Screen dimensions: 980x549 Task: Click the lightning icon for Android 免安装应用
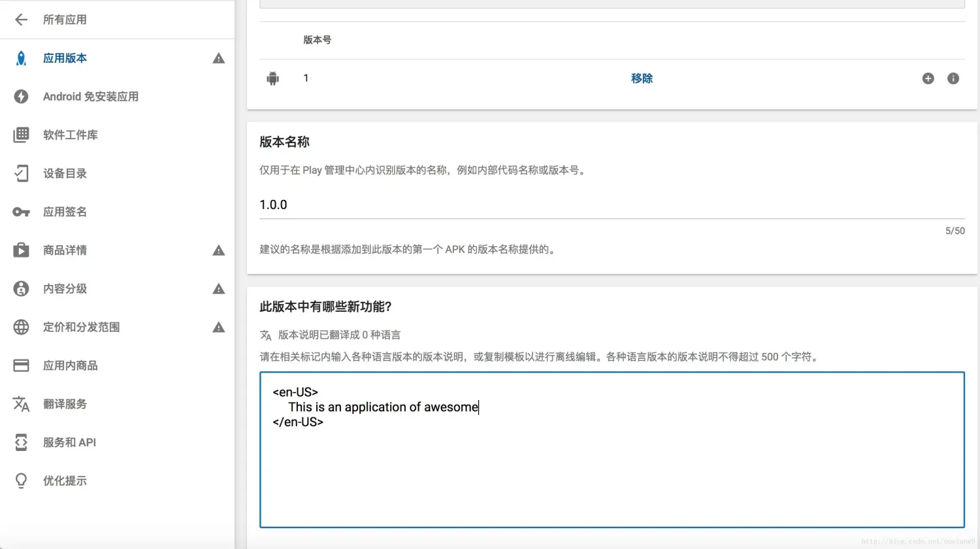(21, 97)
